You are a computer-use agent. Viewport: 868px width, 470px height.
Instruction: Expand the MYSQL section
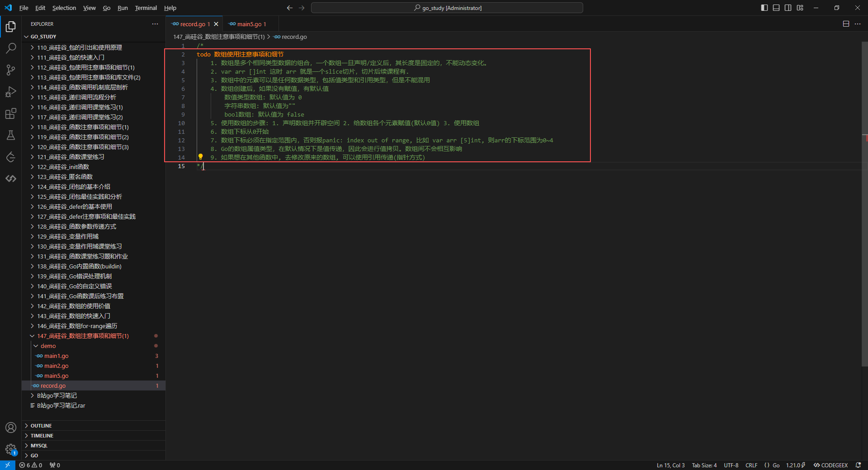point(94,446)
